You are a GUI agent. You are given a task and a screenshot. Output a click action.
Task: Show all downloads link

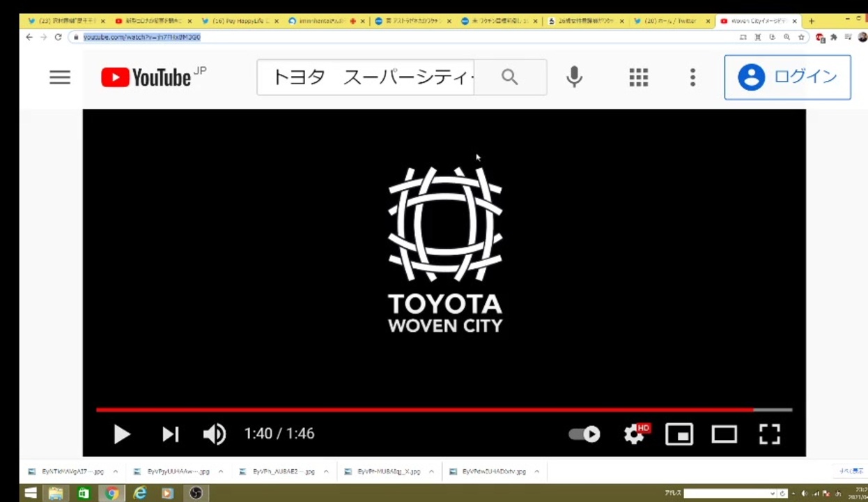[851, 471]
